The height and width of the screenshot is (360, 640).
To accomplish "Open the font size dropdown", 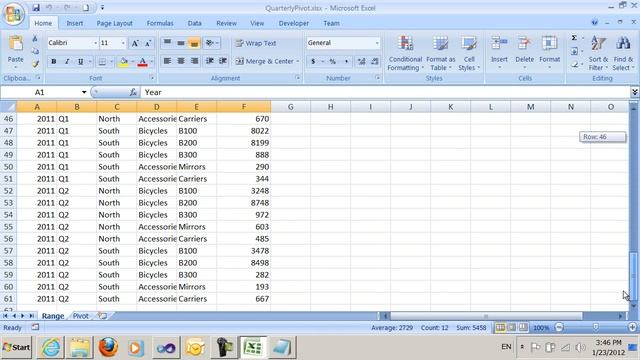I will [123, 43].
